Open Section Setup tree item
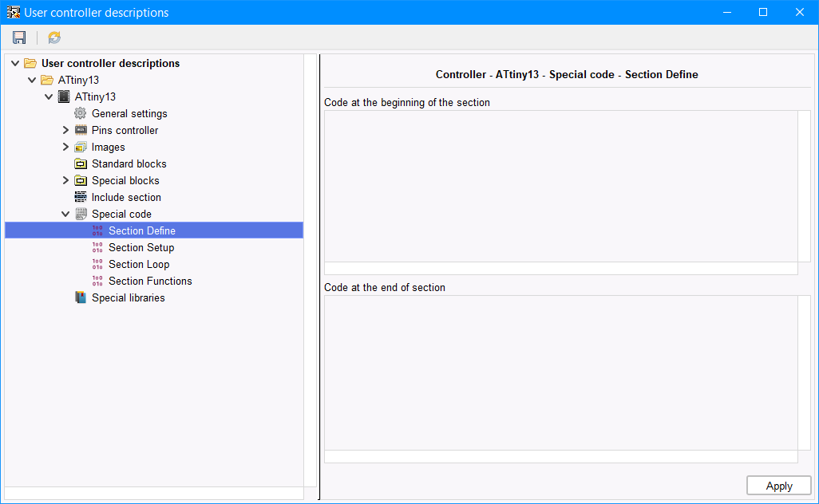The height and width of the screenshot is (504, 819). 141,247
